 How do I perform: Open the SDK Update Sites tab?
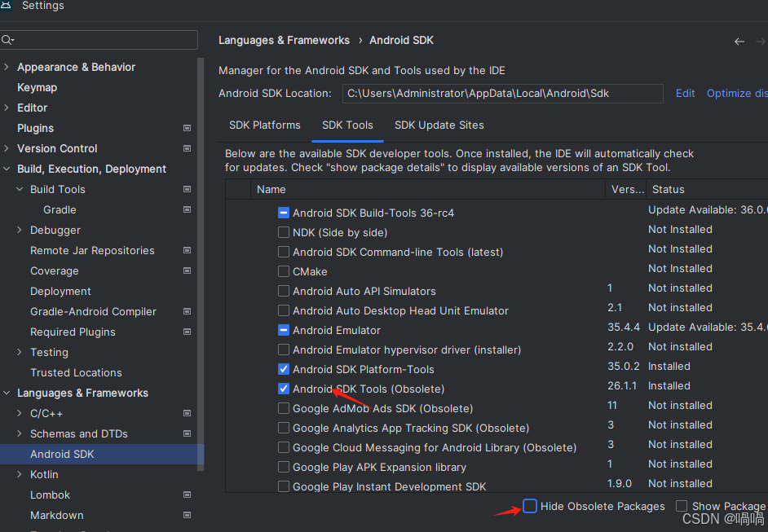pyautogui.click(x=439, y=125)
